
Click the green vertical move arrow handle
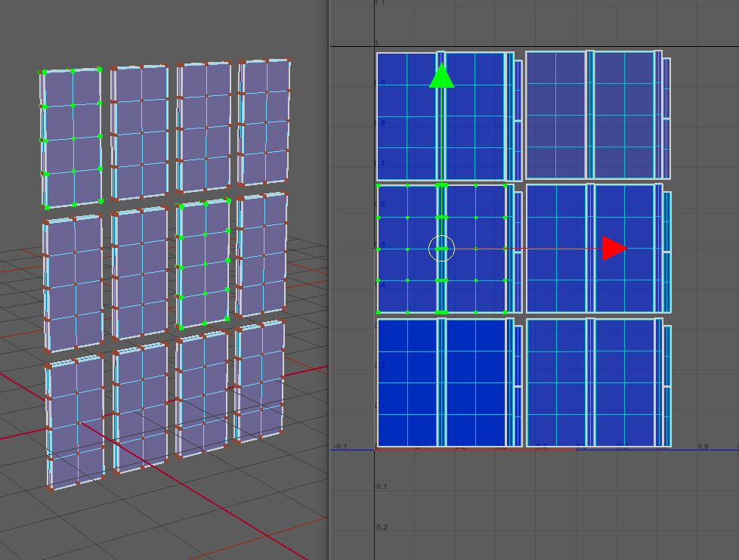tap(442, 76)
